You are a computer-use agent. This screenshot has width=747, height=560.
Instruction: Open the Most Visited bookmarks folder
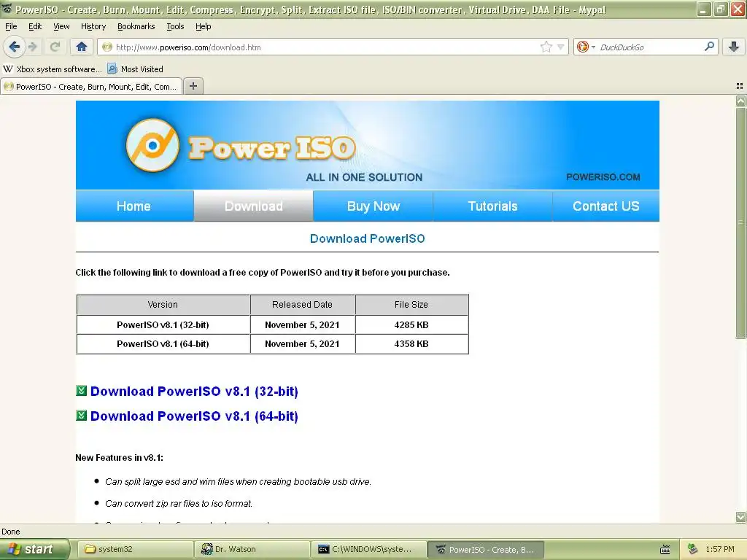(135, 69)
